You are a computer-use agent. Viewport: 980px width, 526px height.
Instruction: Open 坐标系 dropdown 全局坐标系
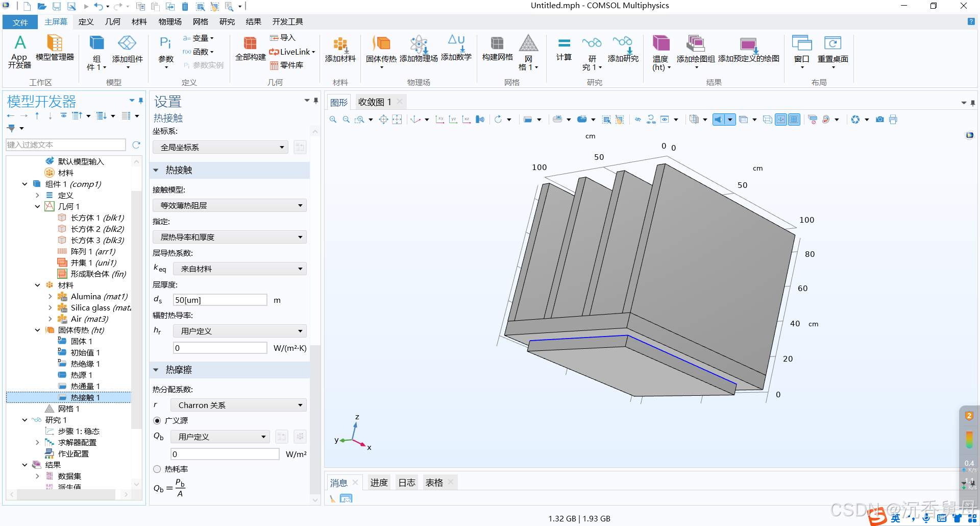coord(220,148)
